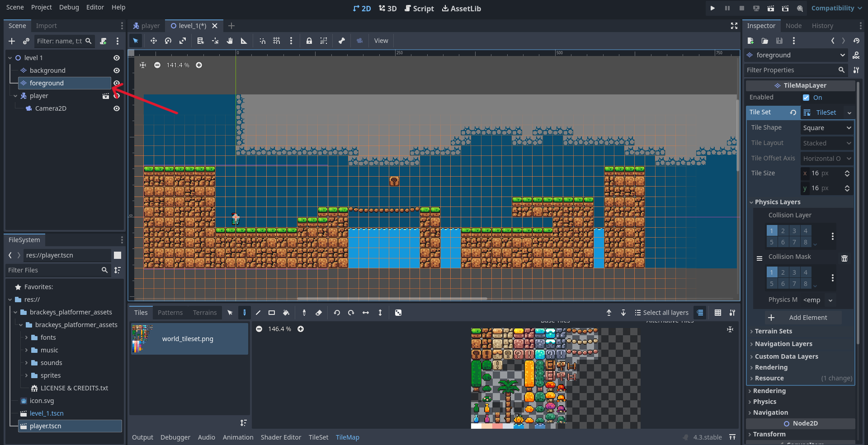This screenshot has width=868, height=445.
Task: Select the tilemap Bucket fill tool
Action: [x=286, y=313]
